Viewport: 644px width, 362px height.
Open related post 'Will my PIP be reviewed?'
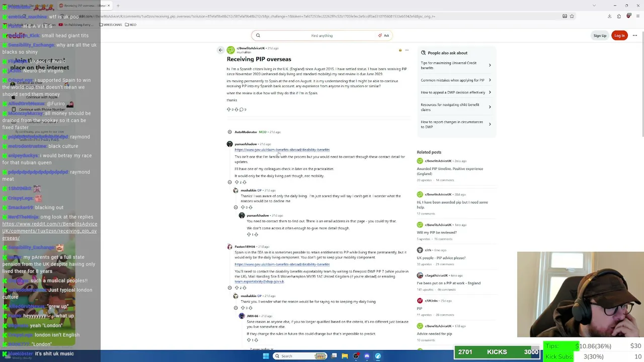click(x=437, y=233)
